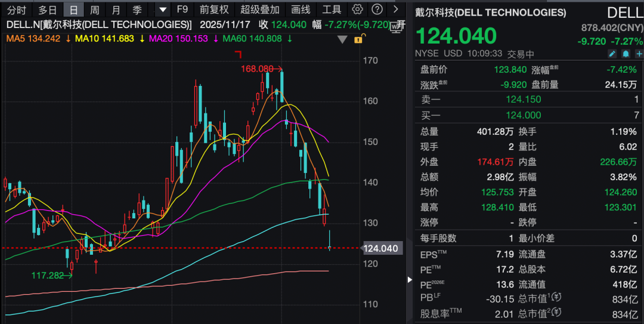Click the MA60 140.808 indicator label

point(252,39)
